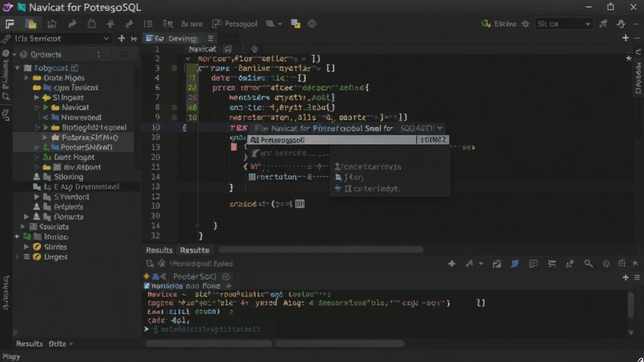The image size is (644, 362).
Task: Click the pin icon in the main toolbar
Action: pyautogui.click(x=129, y=24)
